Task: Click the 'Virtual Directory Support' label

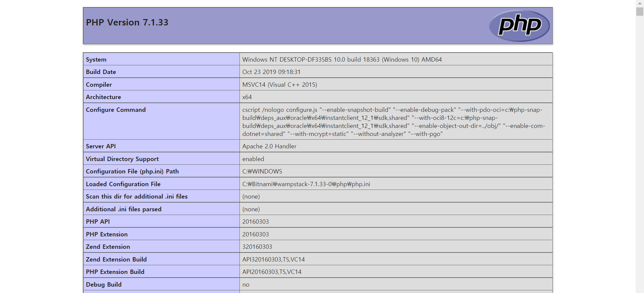Action: click(122, 159)
